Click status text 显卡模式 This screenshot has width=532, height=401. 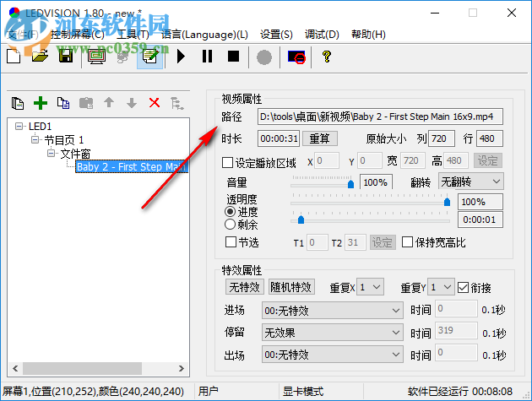[x=303, y=392]
